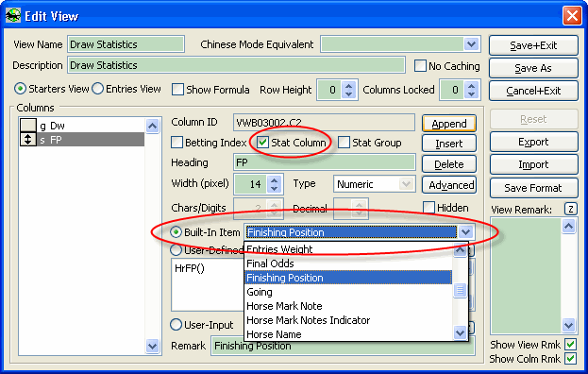
Task: Click the dropdown list scrollbar thumb
Action: (x=460, y=290)
